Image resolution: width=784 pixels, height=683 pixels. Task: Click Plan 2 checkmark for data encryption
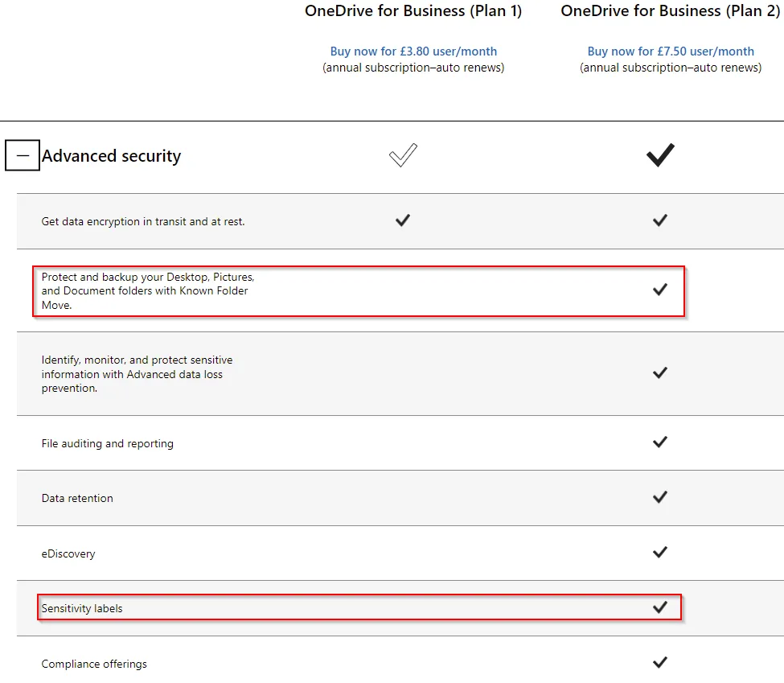tap(660, 220)
